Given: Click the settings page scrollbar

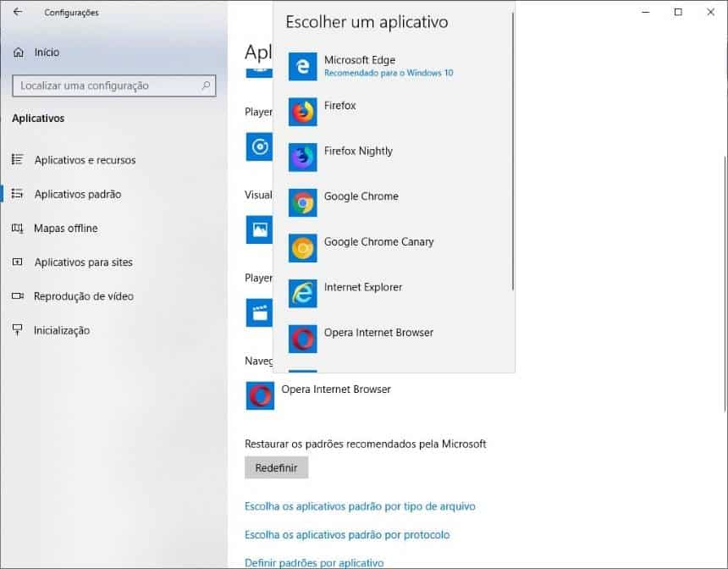Looking at the screenshot, I should pos(725,284).
